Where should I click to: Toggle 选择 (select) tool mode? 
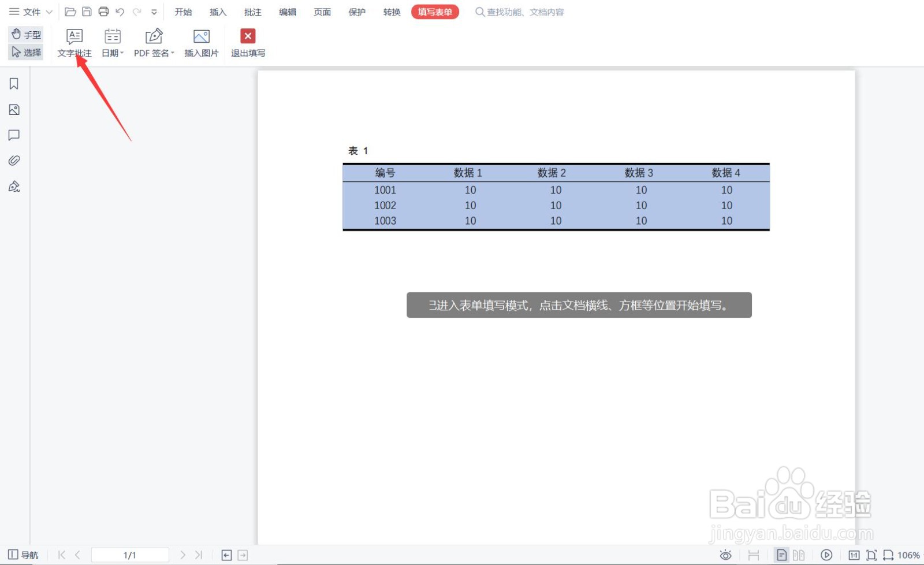click(x=25, y=51)
